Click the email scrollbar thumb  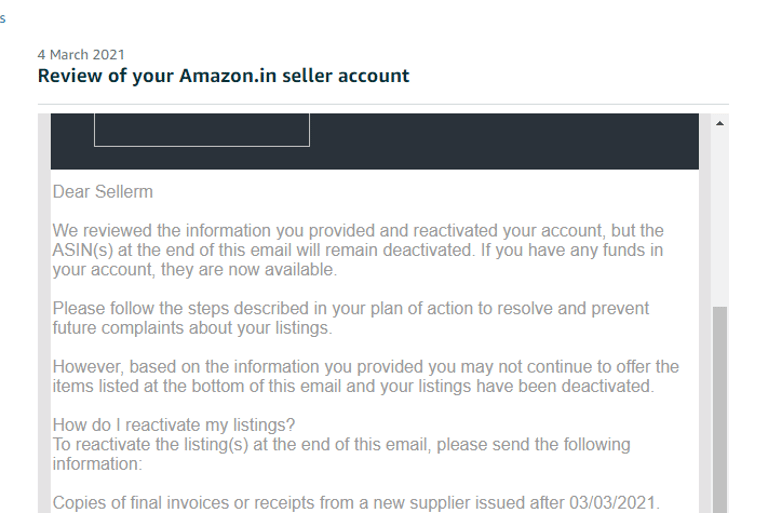click(719, 410)
